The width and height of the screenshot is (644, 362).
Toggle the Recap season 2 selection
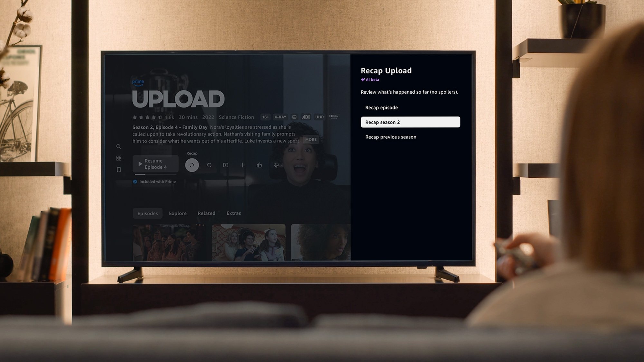(410, 122)
